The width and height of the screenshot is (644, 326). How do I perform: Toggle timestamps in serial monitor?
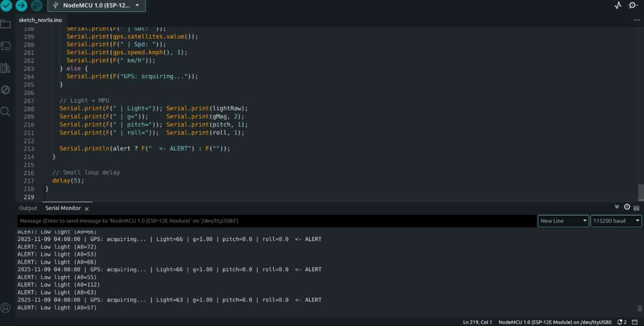click(x=627, y=207)
